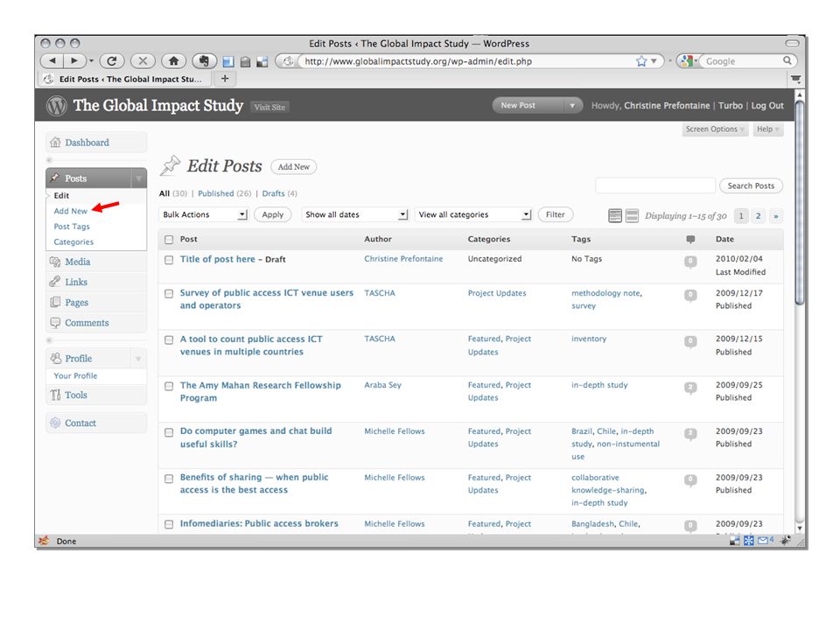840x630 pixels.
Task: Check the box for Title of post here
Action: coord(169,260)
